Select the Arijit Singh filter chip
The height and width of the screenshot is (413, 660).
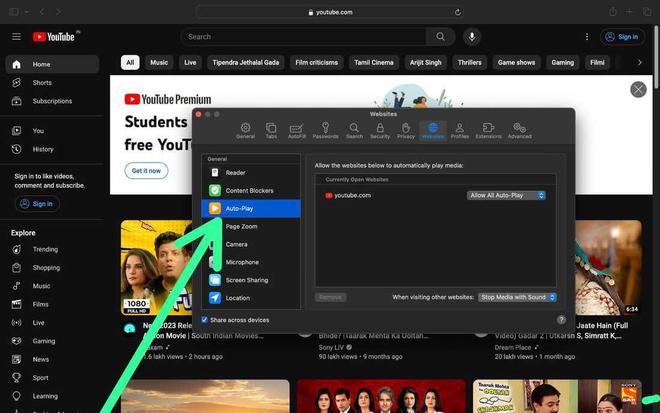click(x=426, y=62)
